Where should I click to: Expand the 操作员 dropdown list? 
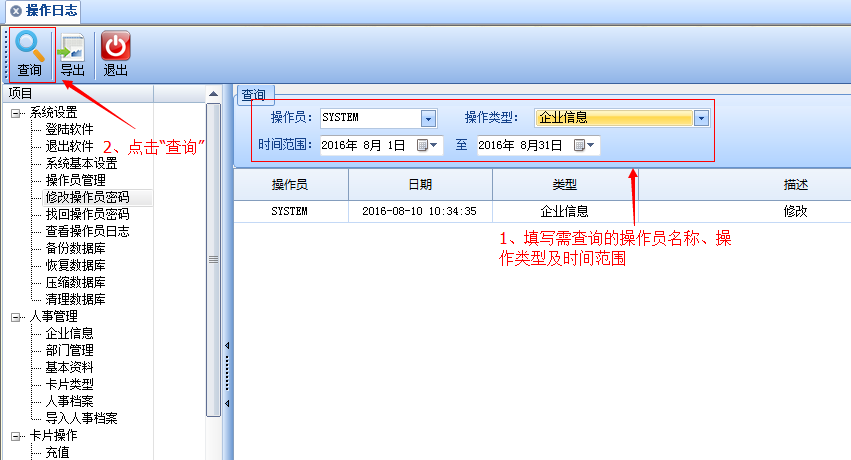tap(429, 118)
